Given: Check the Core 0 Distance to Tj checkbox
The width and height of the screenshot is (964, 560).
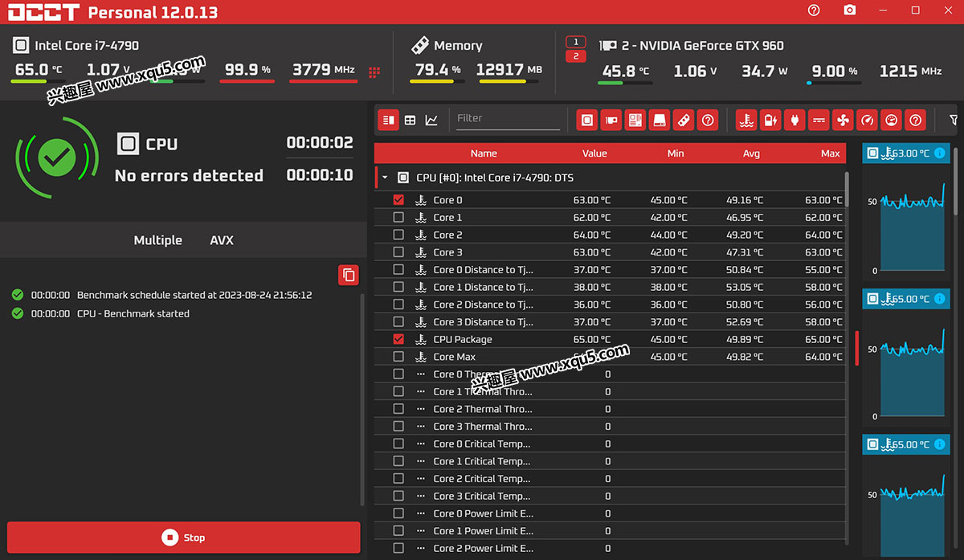Looking at the screenshot, I should pos(398,270).
